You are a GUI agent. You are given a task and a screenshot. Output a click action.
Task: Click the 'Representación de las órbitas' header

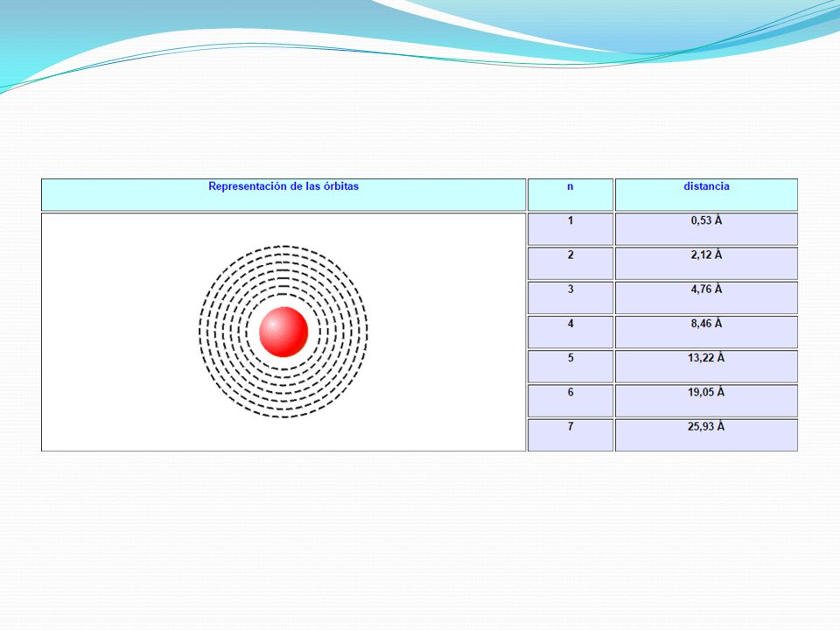click(283, 194)
